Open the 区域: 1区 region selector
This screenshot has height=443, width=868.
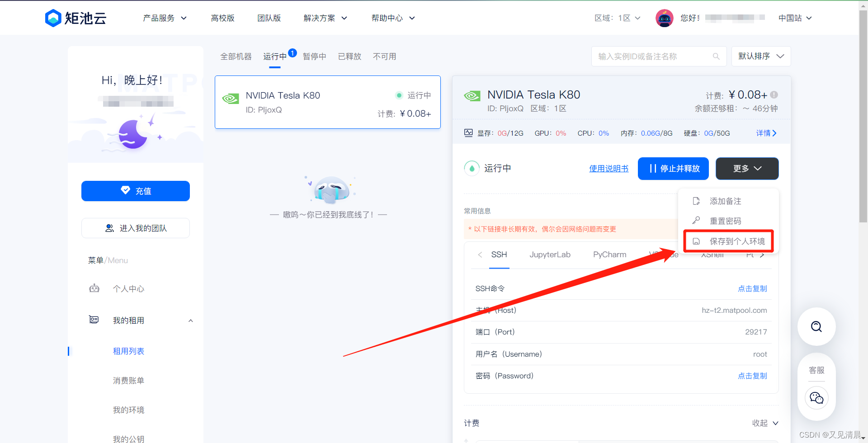pyautogui.click(x=618, y=18)
